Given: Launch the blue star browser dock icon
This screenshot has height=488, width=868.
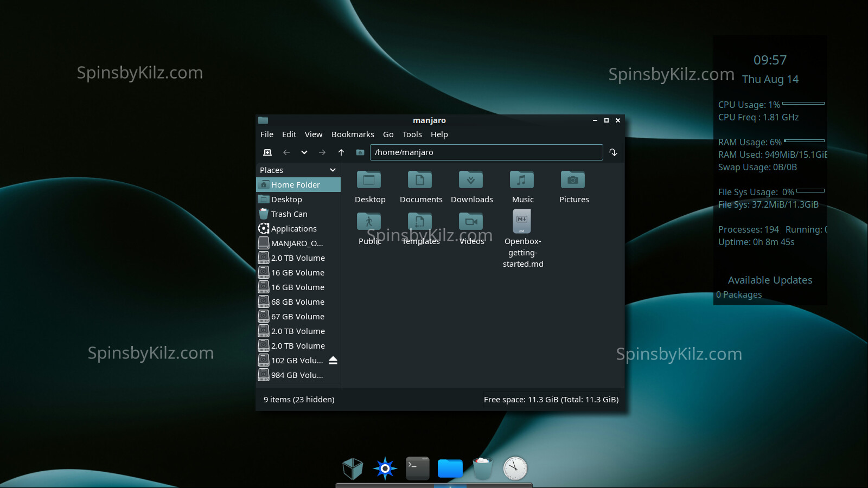Looking at the screenshot, I should (385, 468).
